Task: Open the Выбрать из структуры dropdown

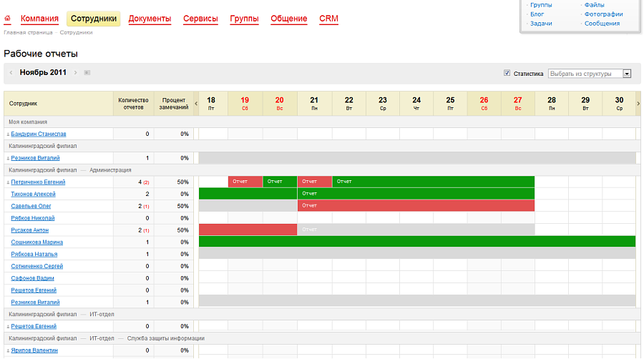Action: (590, 74)
